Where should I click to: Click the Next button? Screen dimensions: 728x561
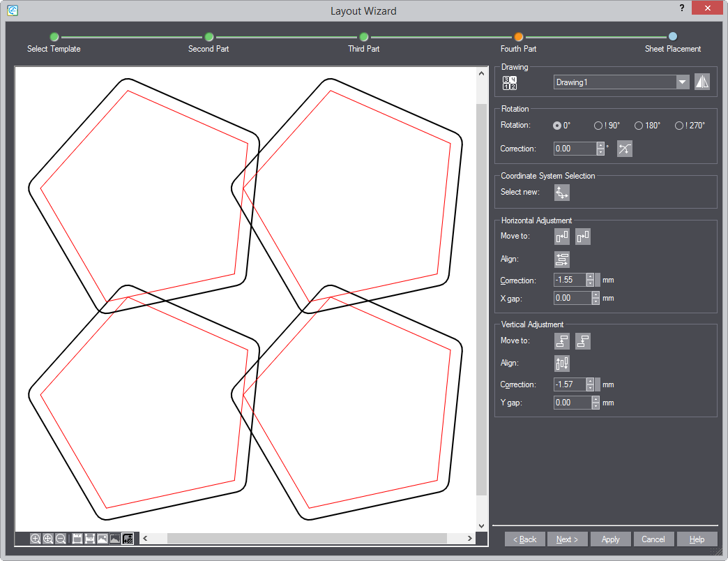[567, 539]
